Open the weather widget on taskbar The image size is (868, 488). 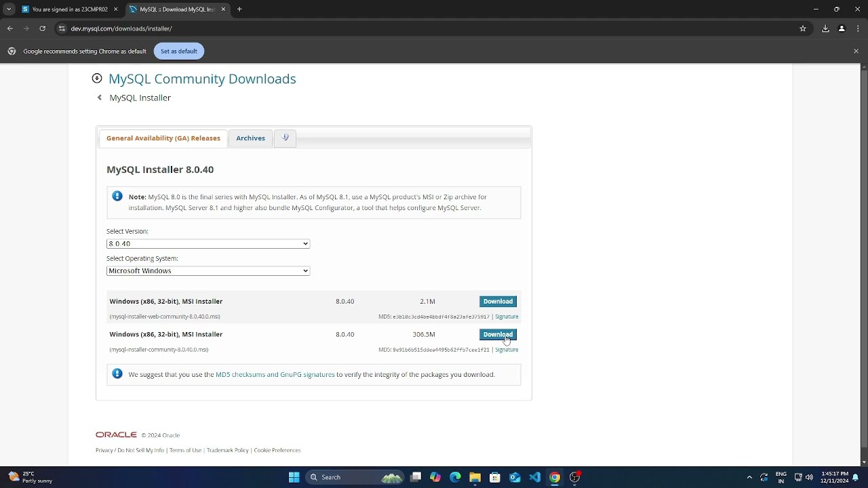pos(31,477)
